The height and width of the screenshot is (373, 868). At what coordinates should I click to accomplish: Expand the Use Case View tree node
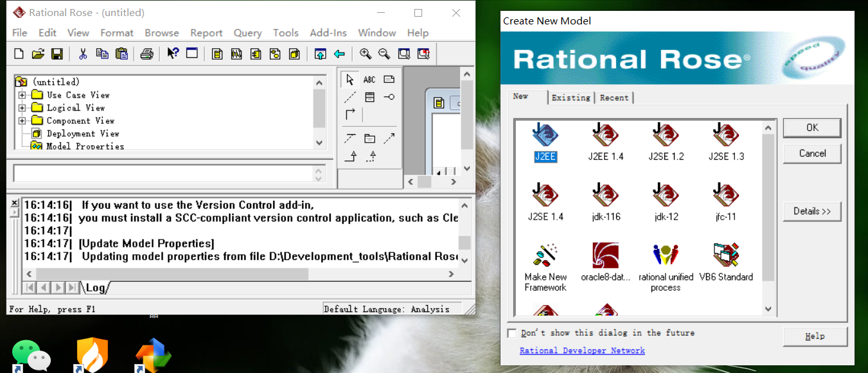click(22, 94)
